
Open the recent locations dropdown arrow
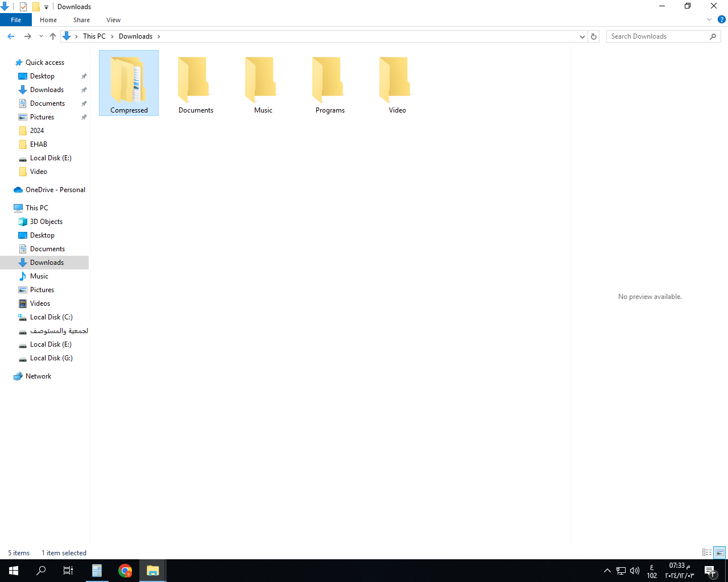[x=41, y=36]
